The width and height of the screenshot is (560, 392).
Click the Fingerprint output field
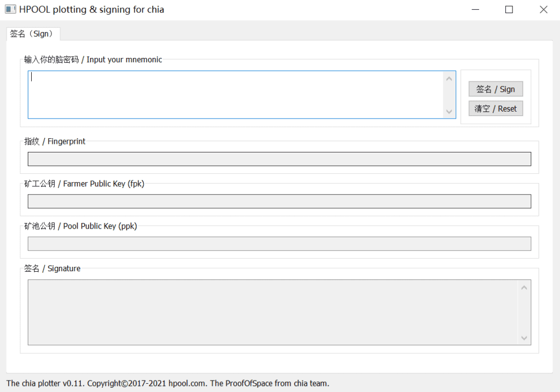coord(279,159)
